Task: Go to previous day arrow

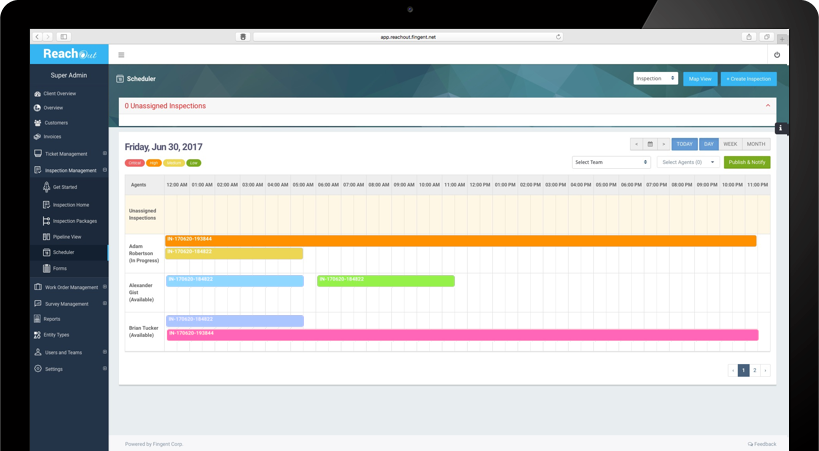Action: point(636,144)
